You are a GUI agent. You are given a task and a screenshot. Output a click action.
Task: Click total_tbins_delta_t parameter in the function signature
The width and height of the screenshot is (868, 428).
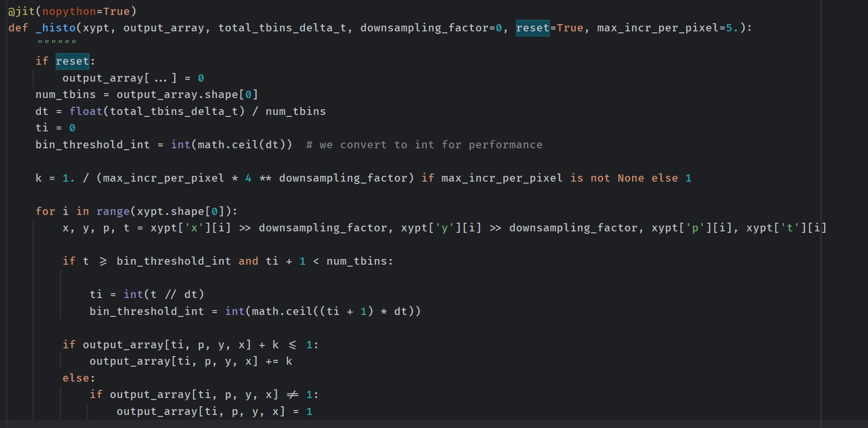[x=282, y=28]
